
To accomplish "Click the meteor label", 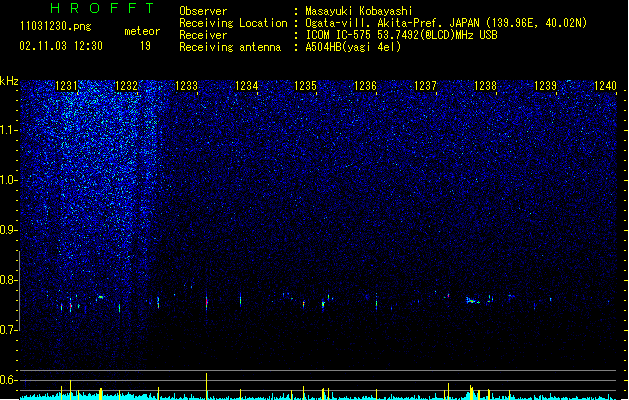I will pyautogui.click(x=142, y=31).
